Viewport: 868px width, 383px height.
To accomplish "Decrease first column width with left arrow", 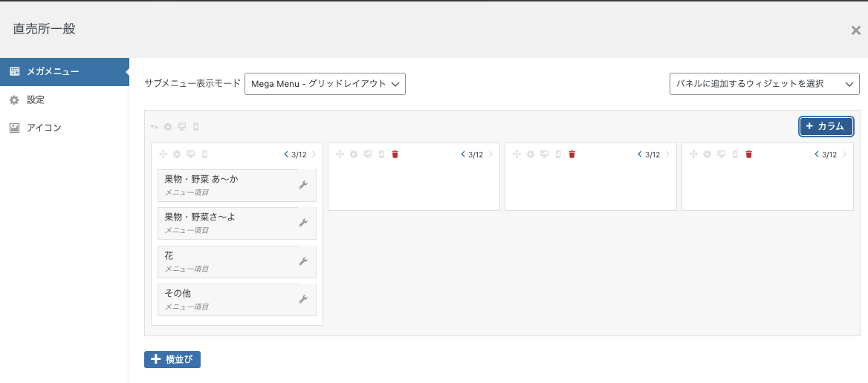I will click(285, 154).
